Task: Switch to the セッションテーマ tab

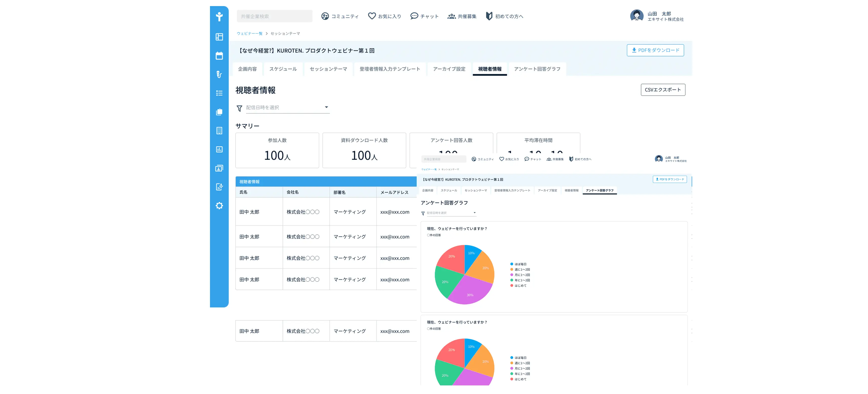Action: click(328, 69)
